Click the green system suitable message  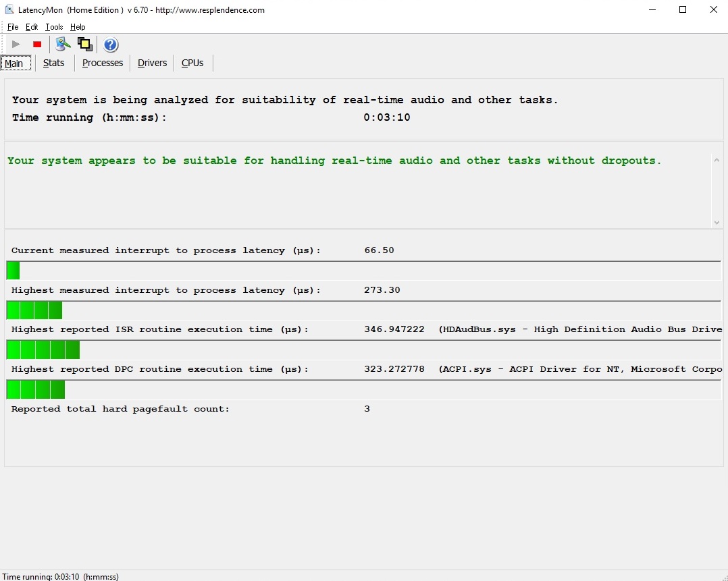(x=334, y=161)
